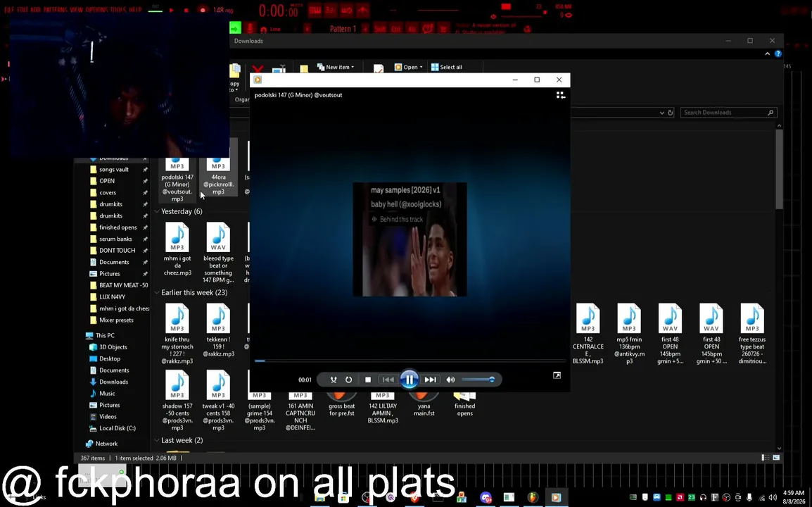Image resolution: width=812 pixels, height=507 pixels.
Task: Select Desktop in sidebar
Action: (110, 358)
